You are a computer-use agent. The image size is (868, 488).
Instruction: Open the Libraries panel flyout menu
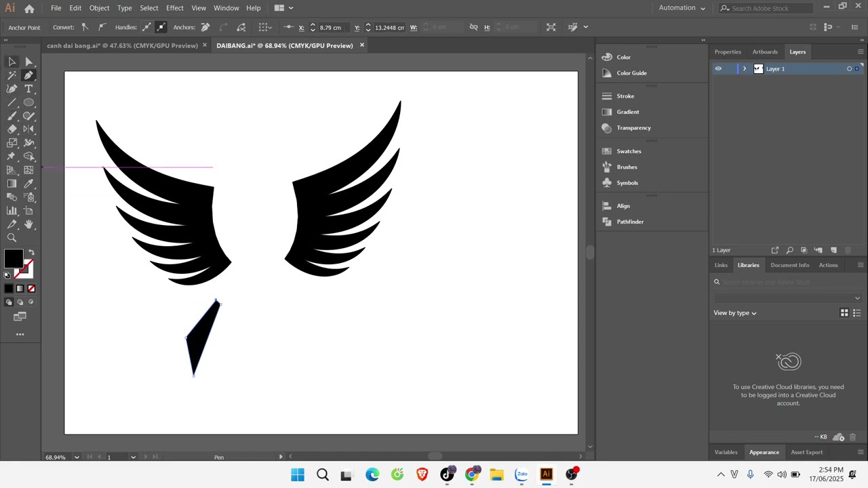tap(861, 265)
